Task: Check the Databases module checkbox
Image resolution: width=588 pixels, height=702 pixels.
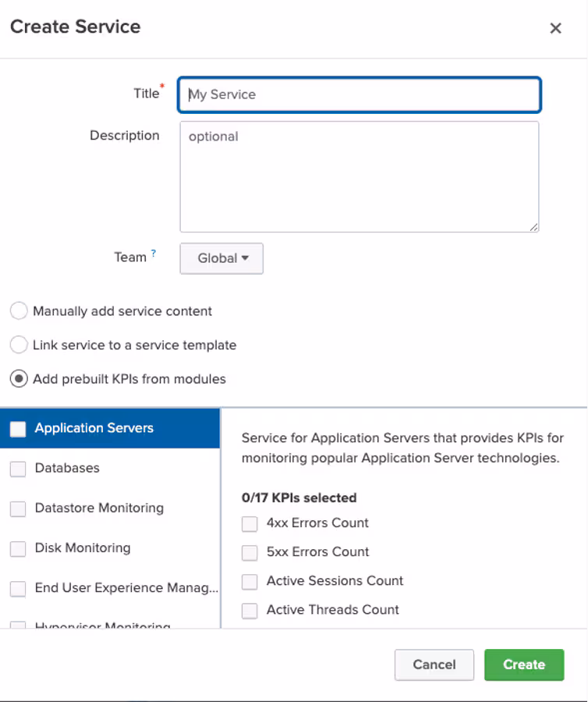Action: (18, 469)
